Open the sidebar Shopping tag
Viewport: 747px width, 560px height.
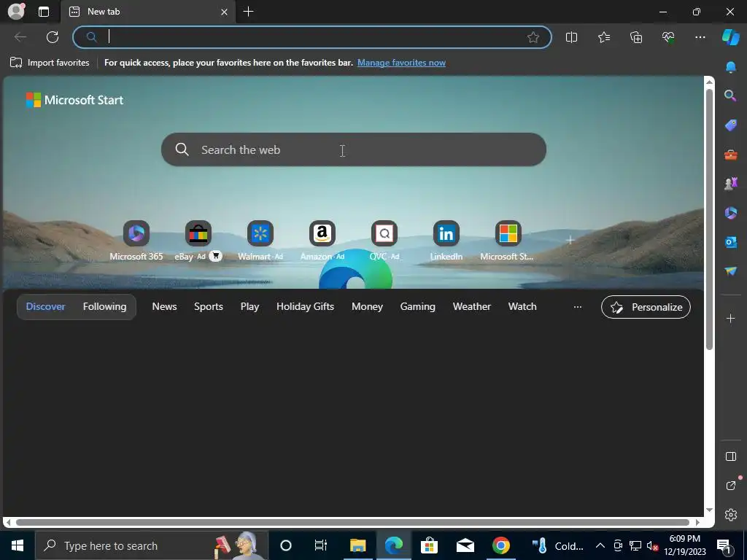(x=730, y=125)
